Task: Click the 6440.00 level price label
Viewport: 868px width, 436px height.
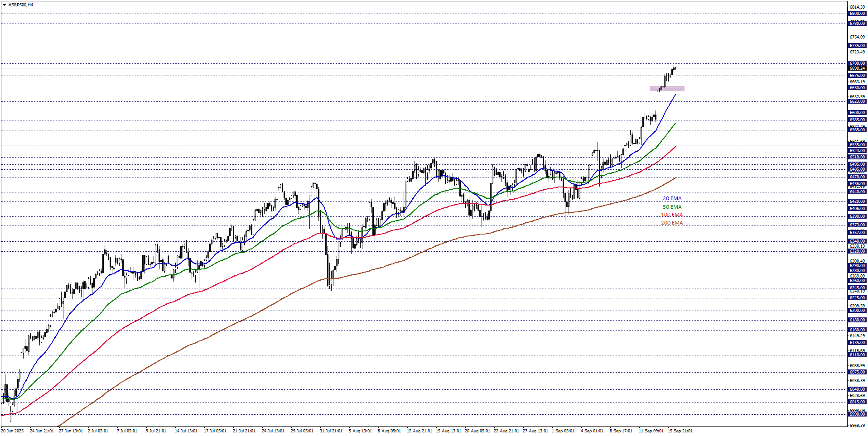Action: pyautogui.click(x=857, y=192)
